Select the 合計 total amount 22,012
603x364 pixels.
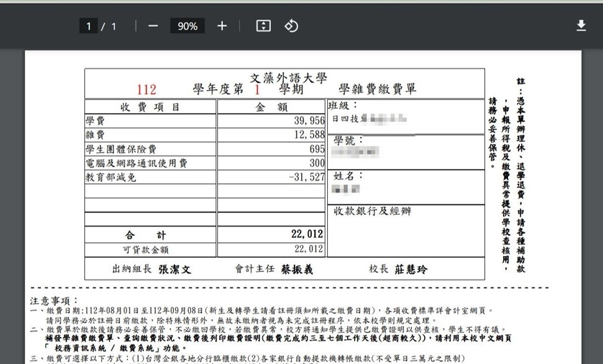pyautogui.click(x=307, y=234)
